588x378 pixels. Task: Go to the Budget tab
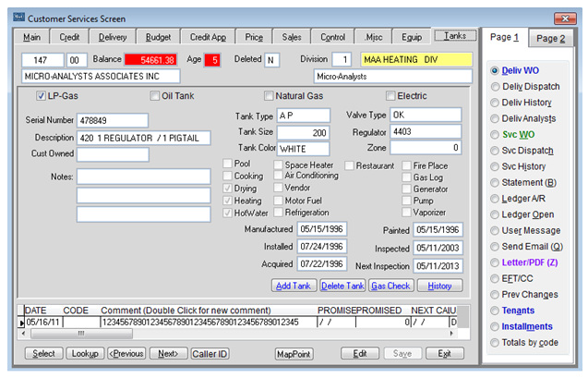[x=158, y=37]
